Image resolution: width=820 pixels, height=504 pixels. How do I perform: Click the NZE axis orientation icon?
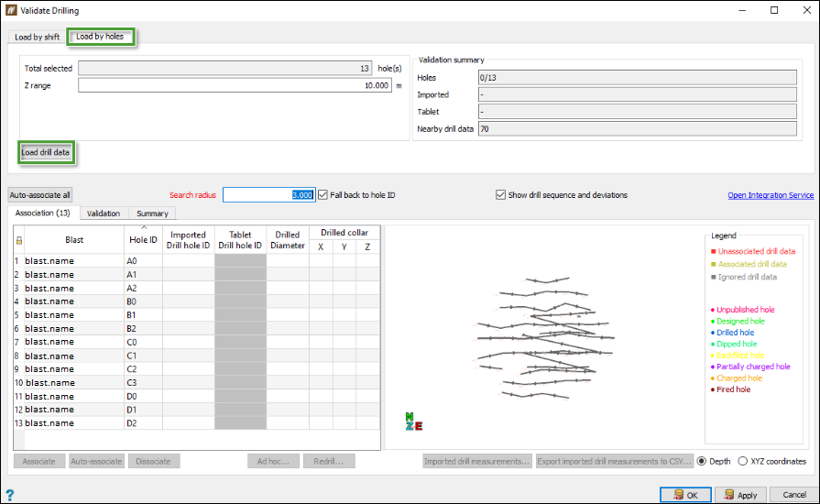coord(413,422)
